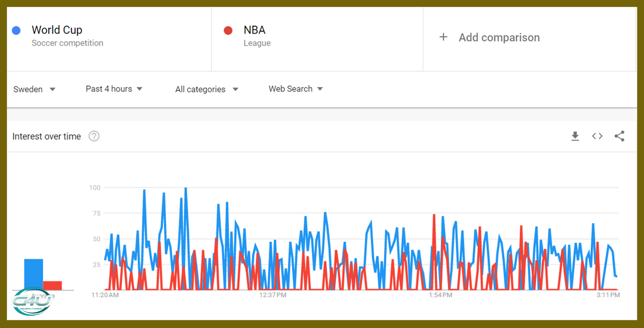The height and width of the screenshot is (328, 644).
Task: Open the embed code icon
Action: pos(597,136)
